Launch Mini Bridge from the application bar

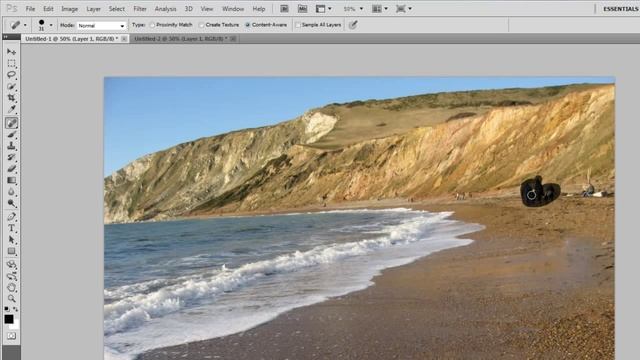point(302,9)
